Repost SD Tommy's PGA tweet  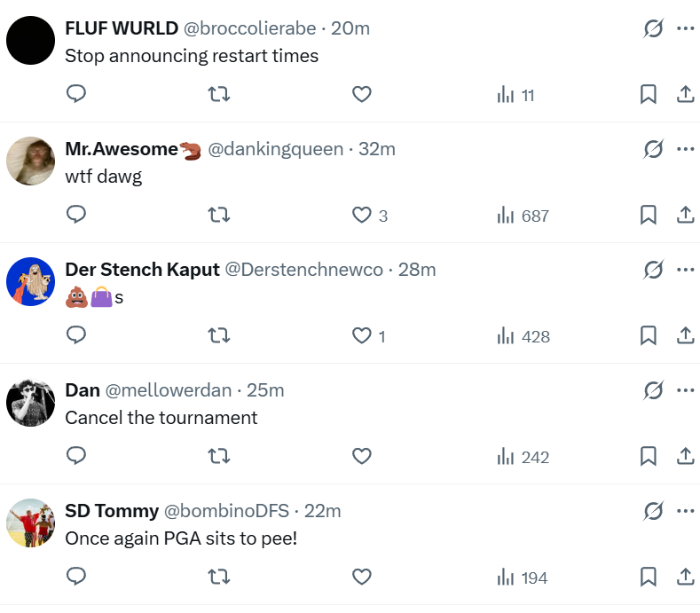(x=218, y=577)
